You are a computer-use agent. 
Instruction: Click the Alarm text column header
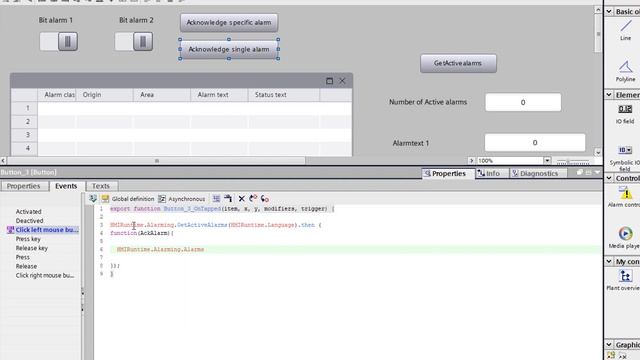[219, 95]
